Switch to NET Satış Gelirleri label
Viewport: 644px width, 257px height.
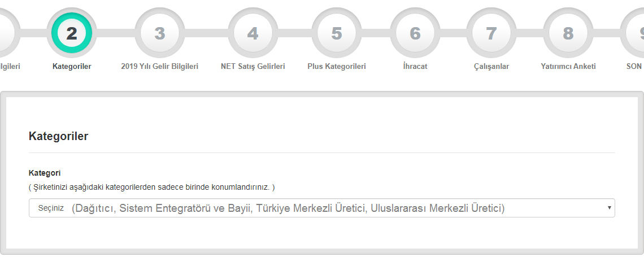click(x=253, y=66)
